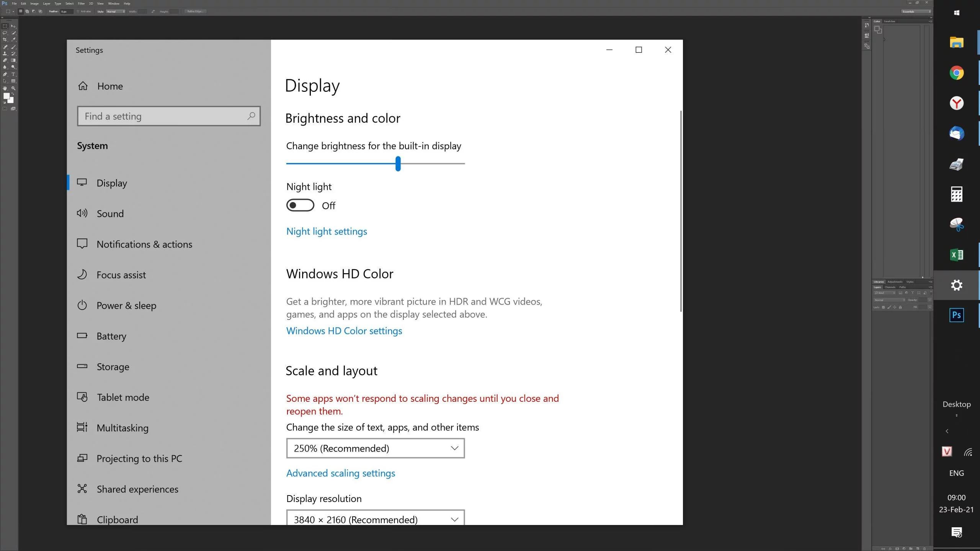Select the Zoom tool in Photoshop toolbox
The height and width of the screenshot is (551, 980).
13,88
